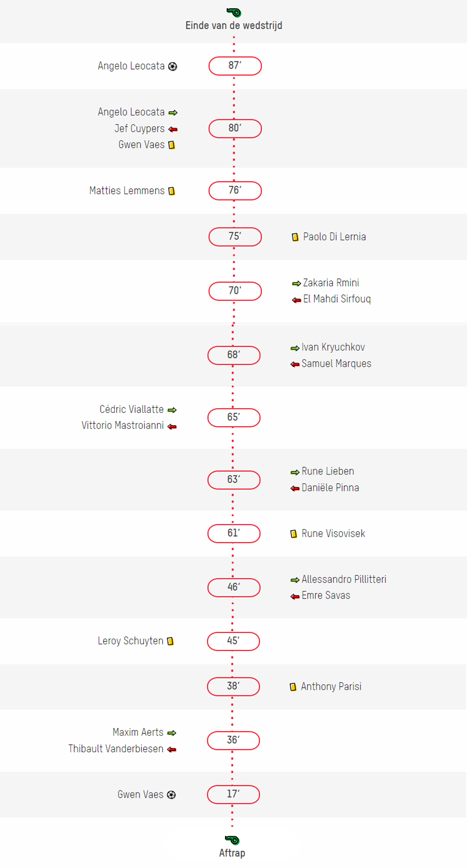467x868 pixels.
Task: Open player Ivan Kryuchkov
Action: (333, 347)
